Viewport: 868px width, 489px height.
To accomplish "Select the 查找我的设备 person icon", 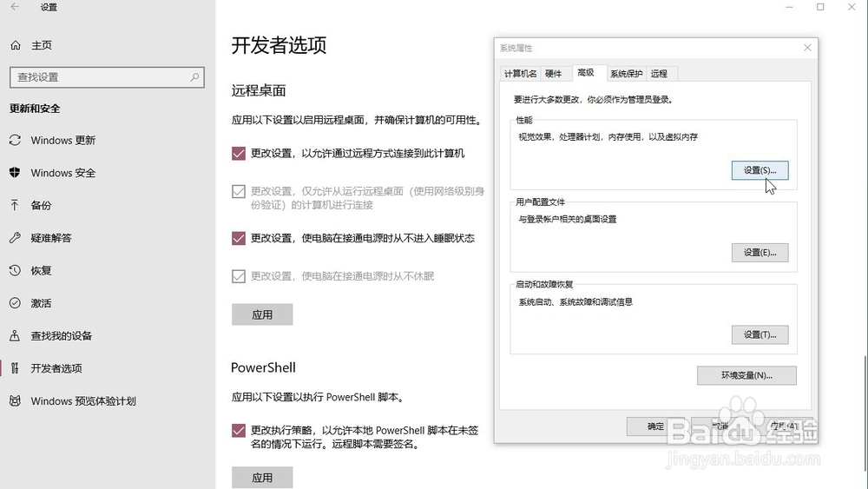I will click(x=15, y=335).
